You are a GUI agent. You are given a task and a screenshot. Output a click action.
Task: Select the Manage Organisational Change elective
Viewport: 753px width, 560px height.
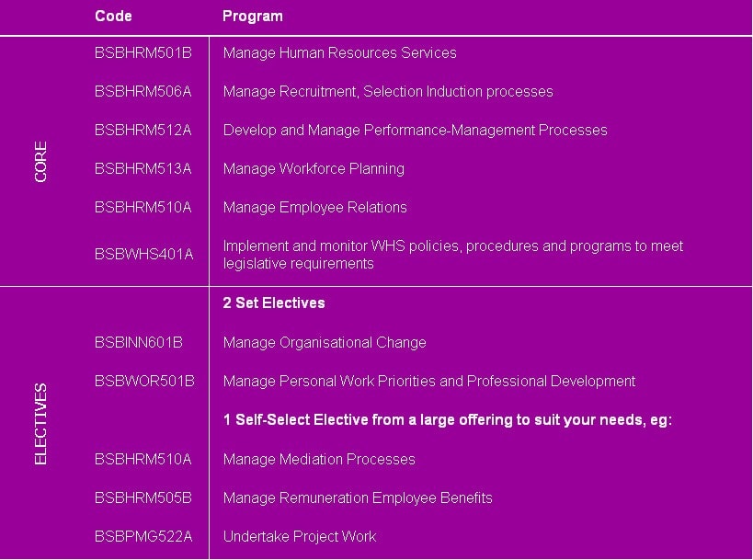point(325,343)
